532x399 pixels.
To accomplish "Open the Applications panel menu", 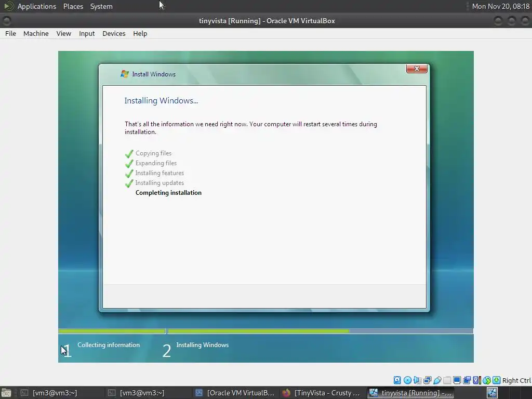I will pos(37,6).
